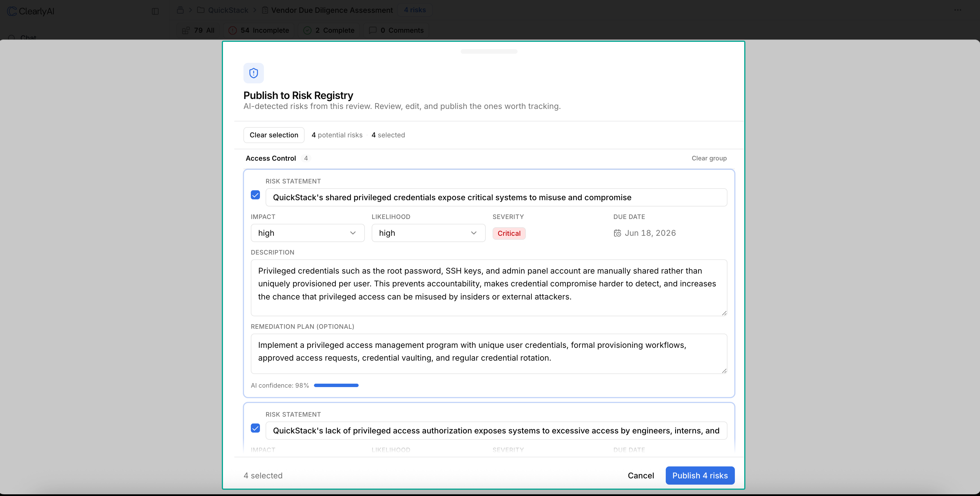Click the QuickStack folder icon

tap(201, 10)
